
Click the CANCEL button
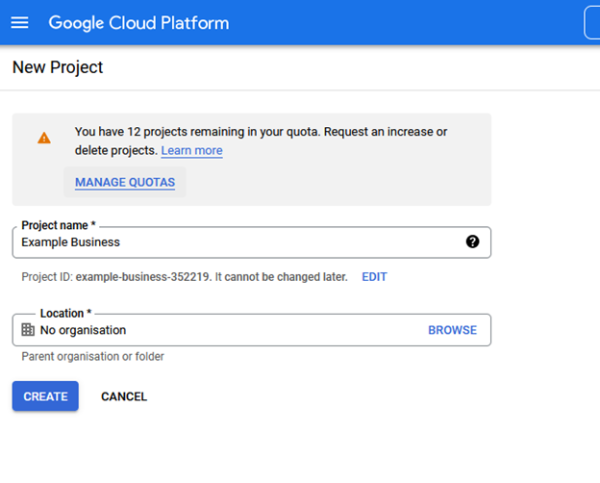124,397
